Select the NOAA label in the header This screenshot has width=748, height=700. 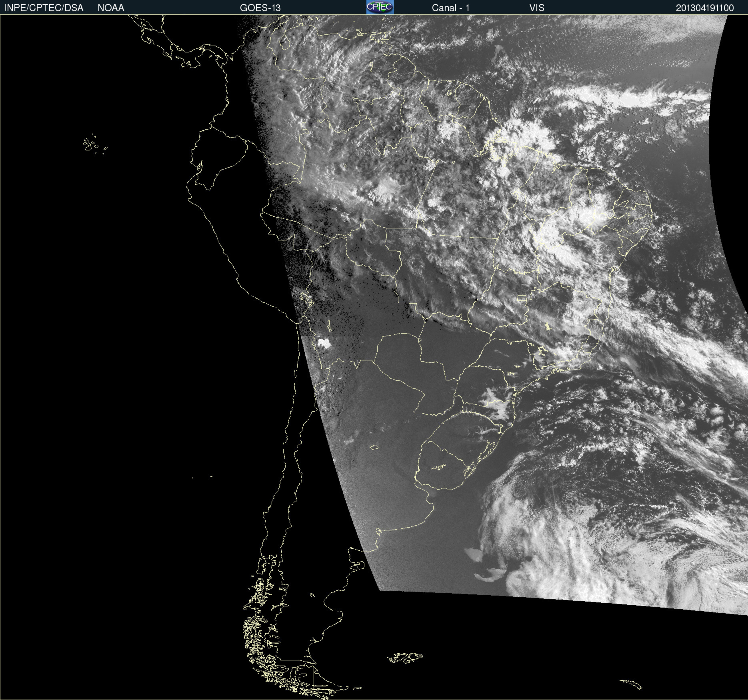pos(111,8)
